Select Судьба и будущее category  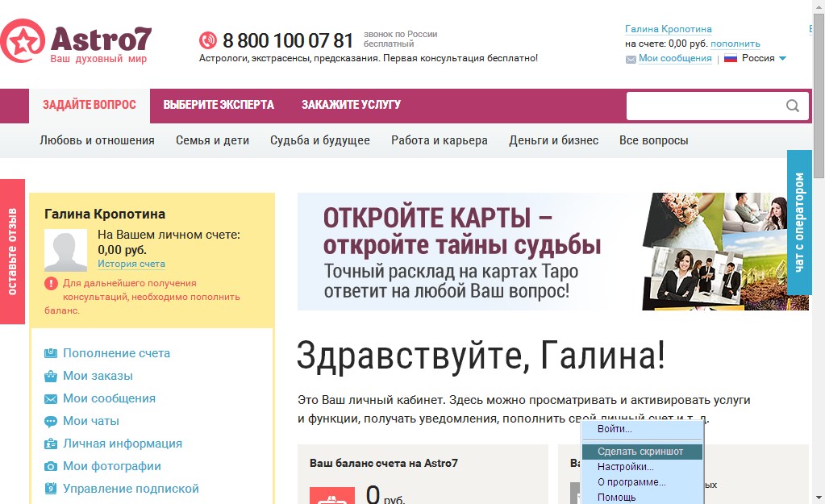pyautogui.click(x=320, y=140)
